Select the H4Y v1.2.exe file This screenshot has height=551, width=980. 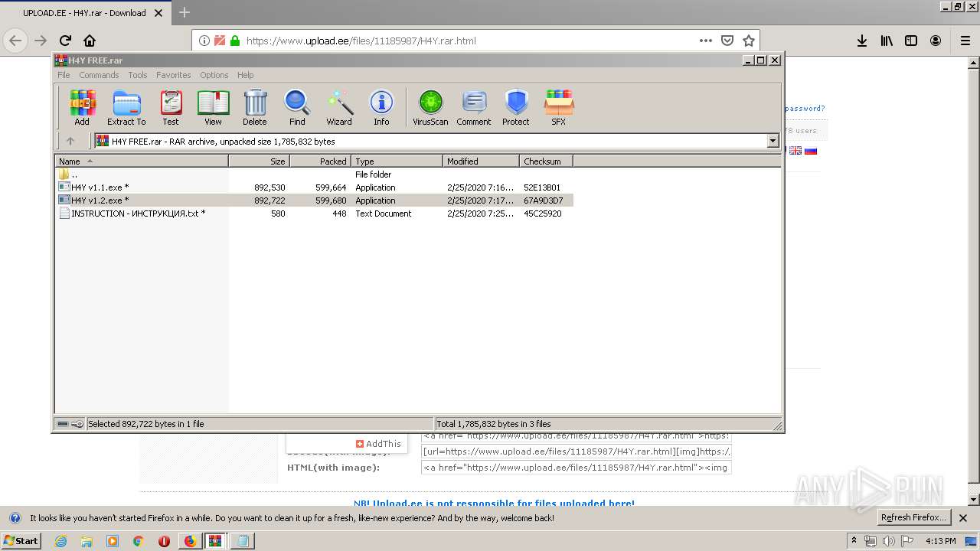point(314,201)
